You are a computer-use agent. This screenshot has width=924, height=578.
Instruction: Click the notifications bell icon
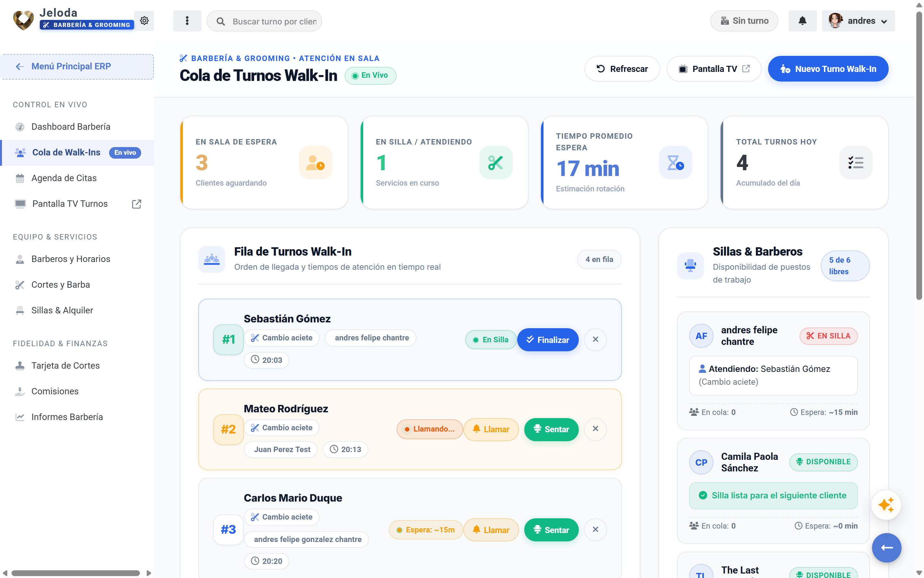802,21
